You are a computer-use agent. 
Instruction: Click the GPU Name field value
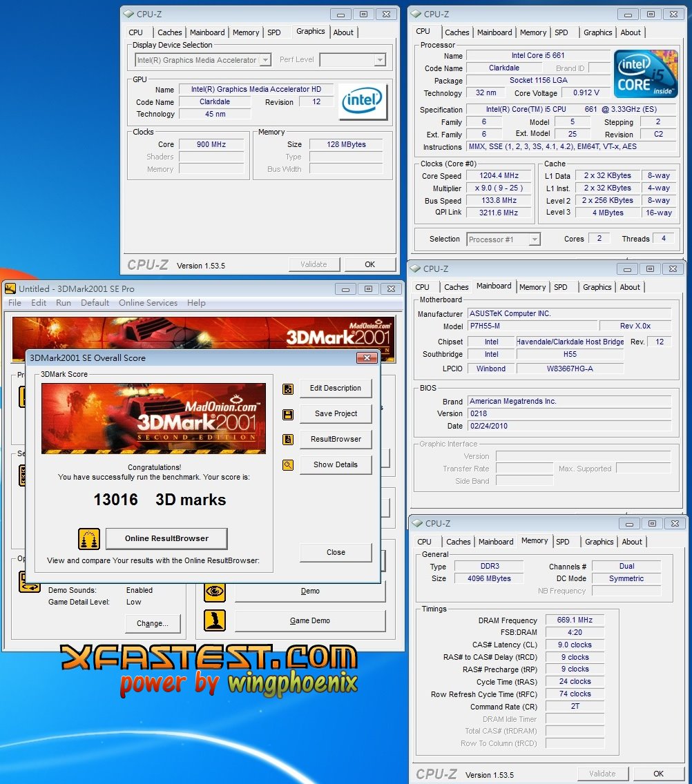tap(256, 89)
